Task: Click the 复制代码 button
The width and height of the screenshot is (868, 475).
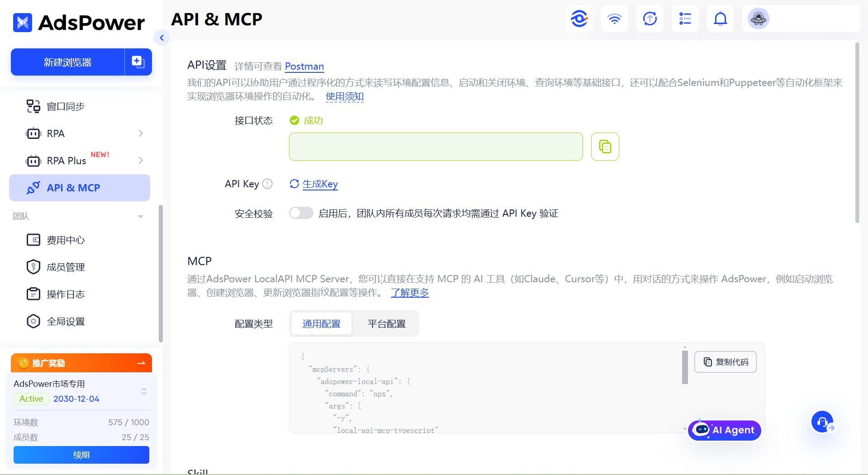Action: tap(726, 362)
